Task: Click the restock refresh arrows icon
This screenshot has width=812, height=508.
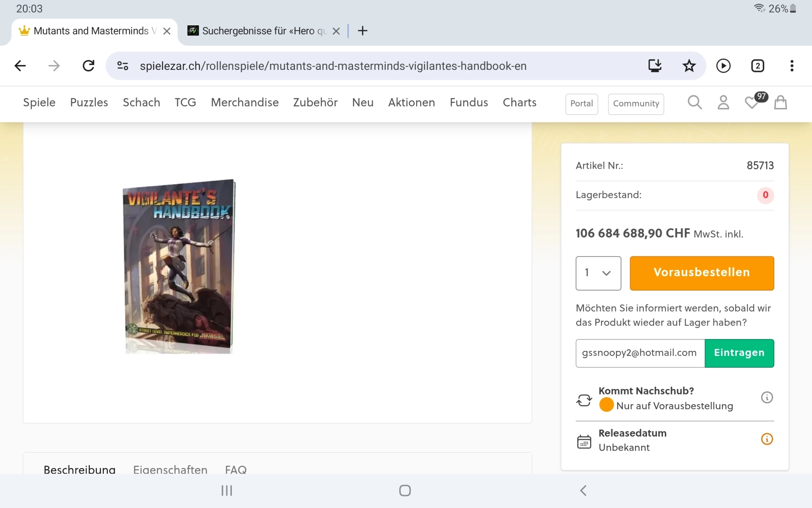Action: pyautogui.click(x=584, y=400)
